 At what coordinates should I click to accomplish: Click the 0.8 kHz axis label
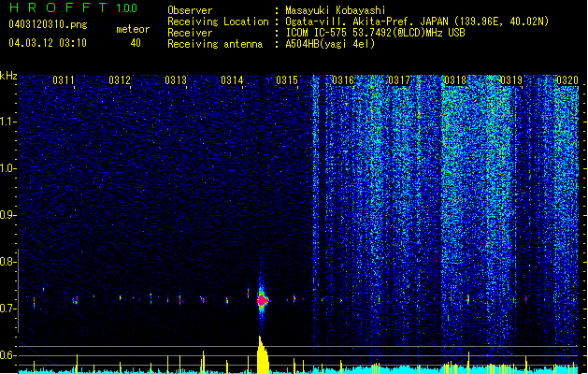pos(7,262)
